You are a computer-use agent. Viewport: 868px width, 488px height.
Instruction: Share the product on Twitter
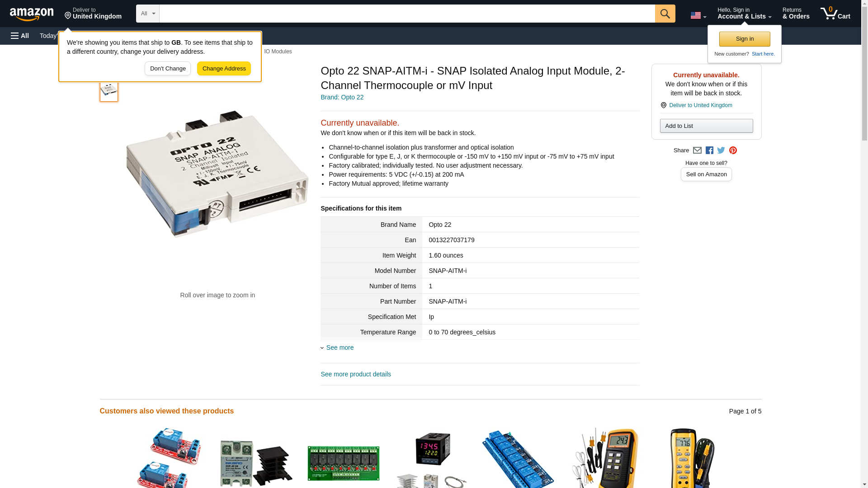[x=721, y=150]
